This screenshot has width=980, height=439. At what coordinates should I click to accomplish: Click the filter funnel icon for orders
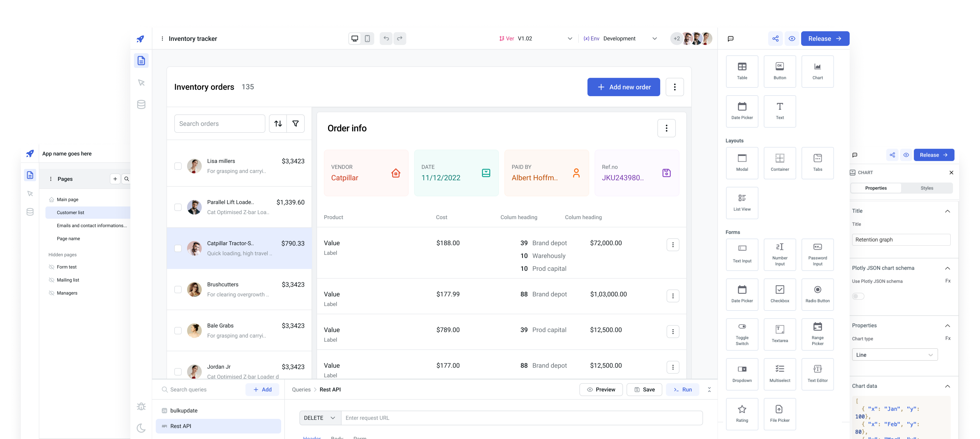click(x=295, y=124)
